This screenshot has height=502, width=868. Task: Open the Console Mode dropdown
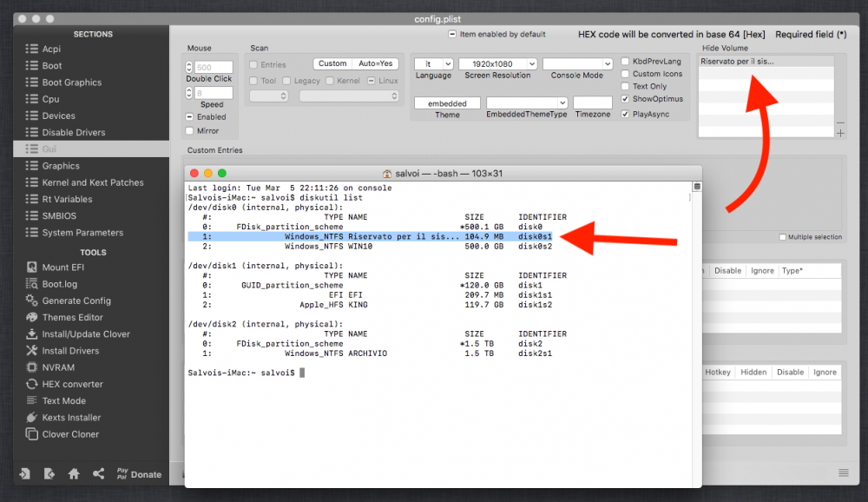[577, 63]
